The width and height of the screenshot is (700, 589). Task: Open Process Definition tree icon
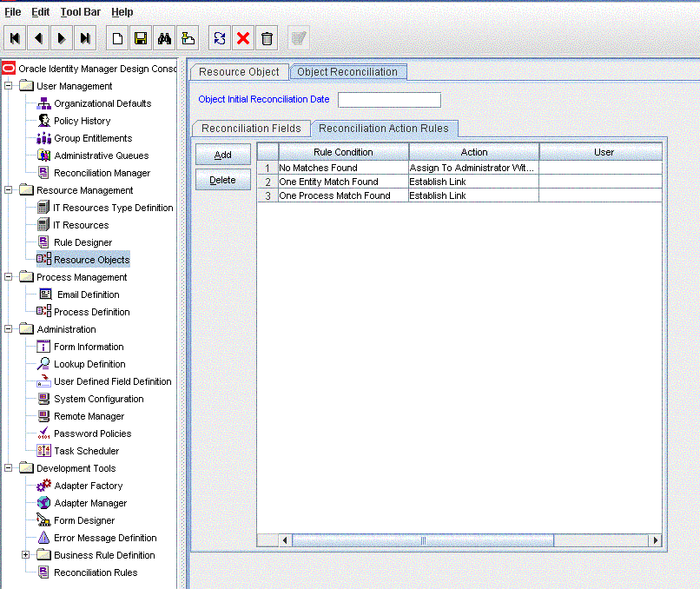[43, 312]
